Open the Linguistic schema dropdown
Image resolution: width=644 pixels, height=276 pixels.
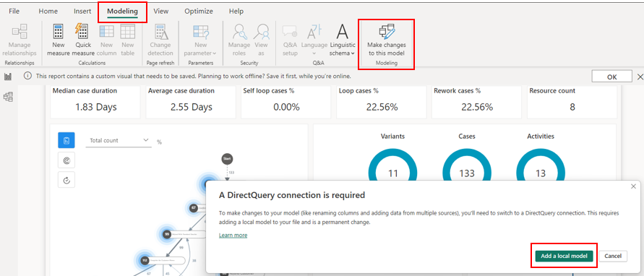point(342,40)
